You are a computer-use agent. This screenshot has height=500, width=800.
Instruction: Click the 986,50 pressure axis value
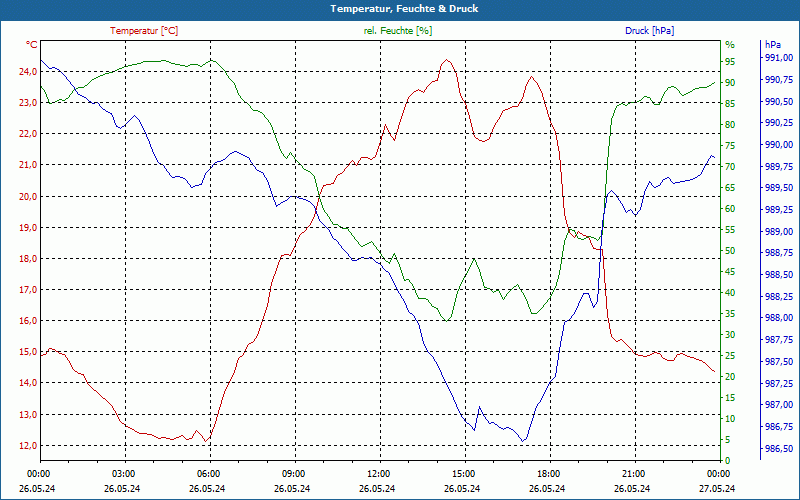tap(779, 448)
